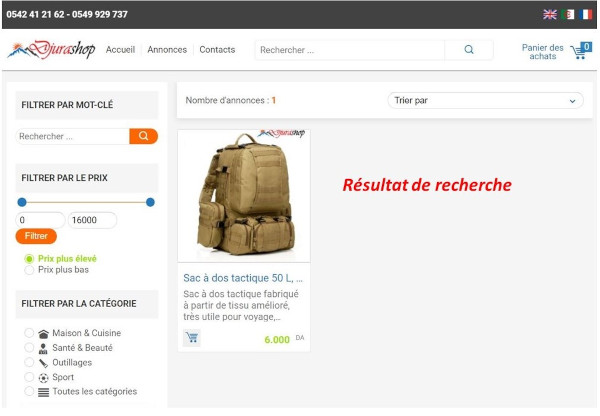The image size is (600, 416).
Task: Click the list icon next to Toutes les catégories
Action: (x=44, y=392)
